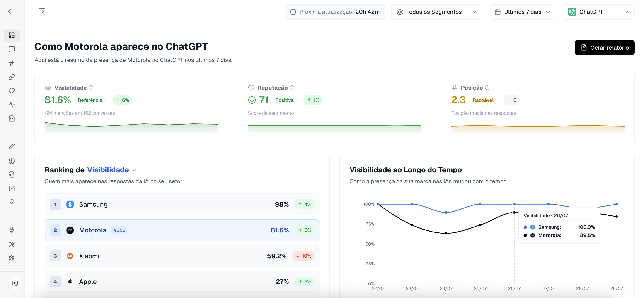The width and height of the screenshot is (644, 298).
Task: Click the back chevron in the sidebar
Action: tap(10, 12)
